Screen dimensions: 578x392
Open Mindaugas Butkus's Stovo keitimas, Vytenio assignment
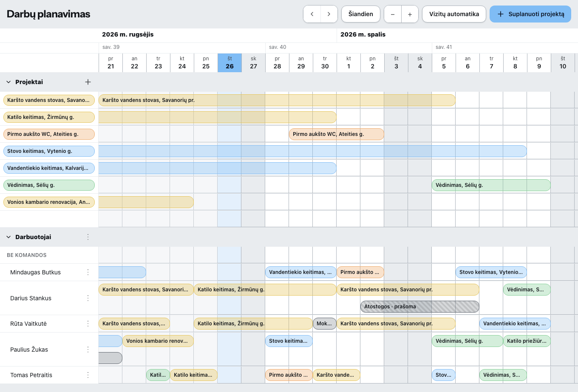pos(491,272)
